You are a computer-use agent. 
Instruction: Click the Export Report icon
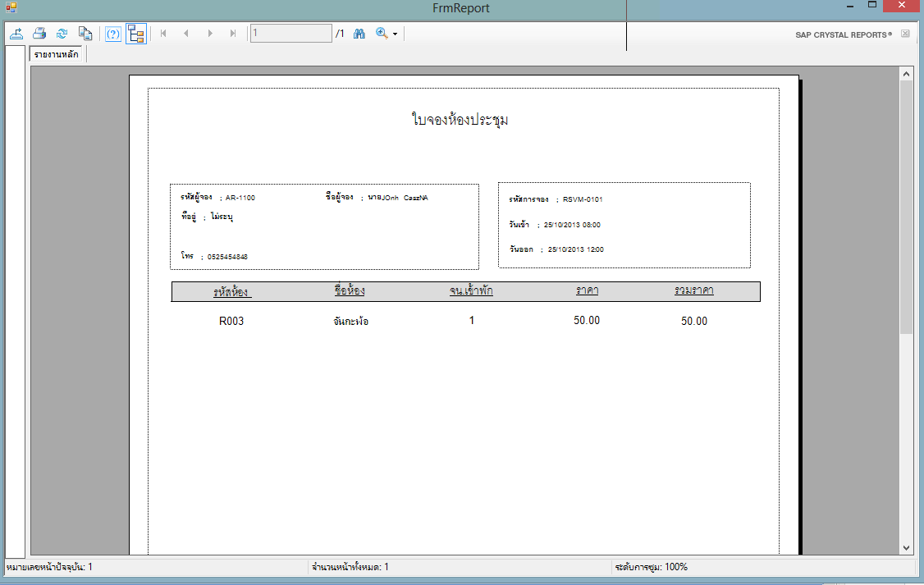pyautogui.click(x=16, y=34)
